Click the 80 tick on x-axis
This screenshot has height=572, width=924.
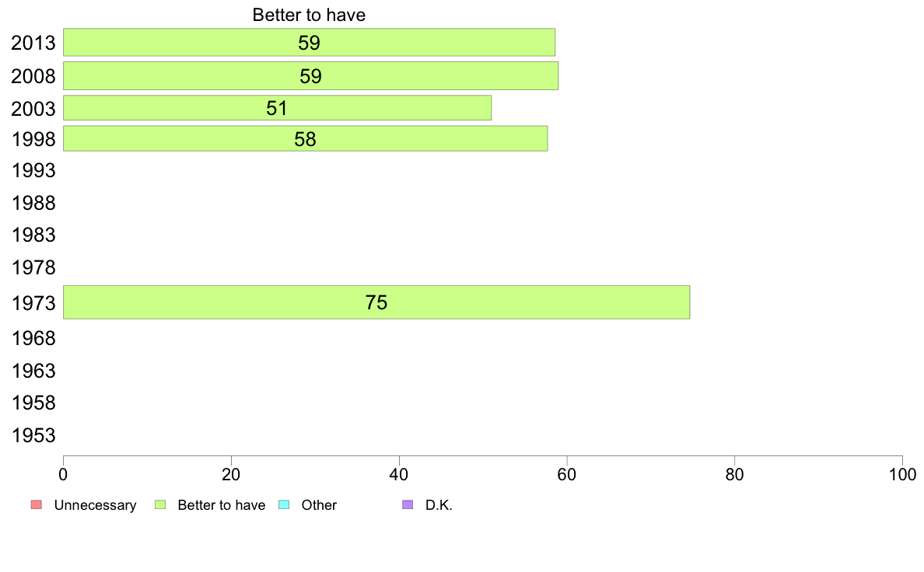[734, 474]
